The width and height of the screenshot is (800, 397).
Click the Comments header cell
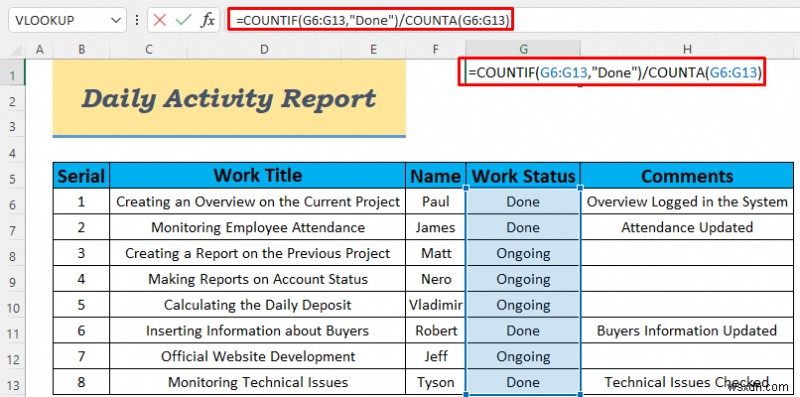pos(687,176)
